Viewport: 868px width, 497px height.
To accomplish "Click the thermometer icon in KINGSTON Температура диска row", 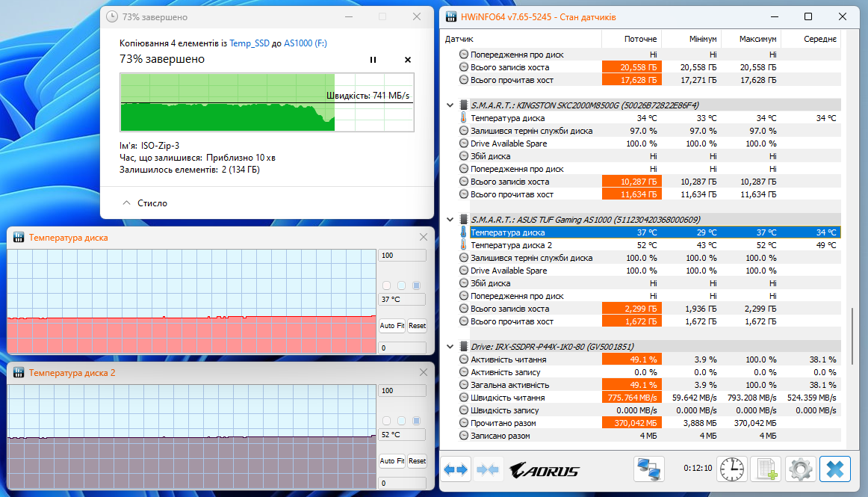I will pyautogui.click(x=463, y=117).
